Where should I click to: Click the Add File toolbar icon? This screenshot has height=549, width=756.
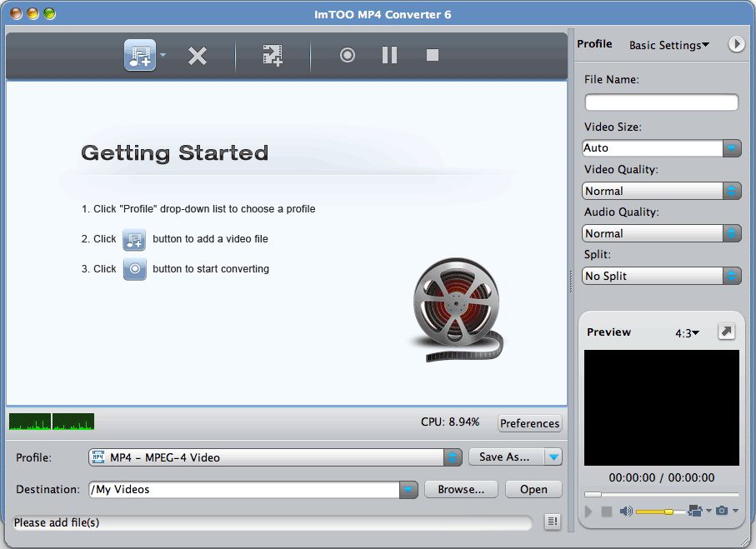pos(140,56)
